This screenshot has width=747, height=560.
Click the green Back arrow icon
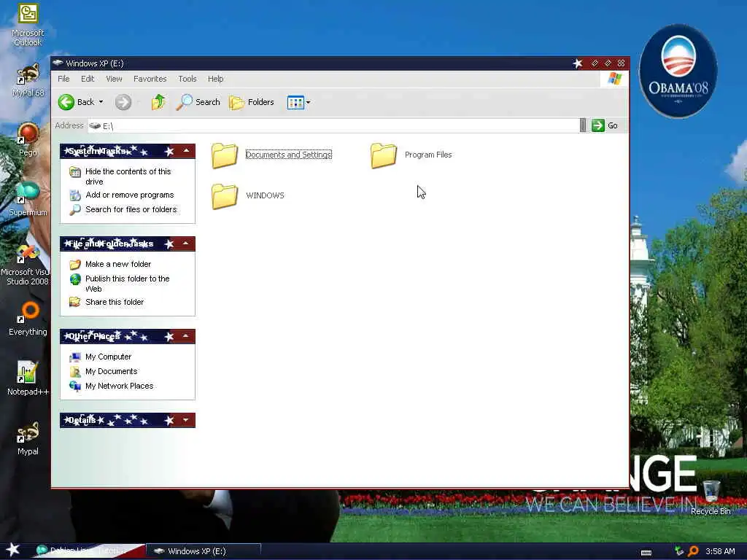tap(66, 102)
